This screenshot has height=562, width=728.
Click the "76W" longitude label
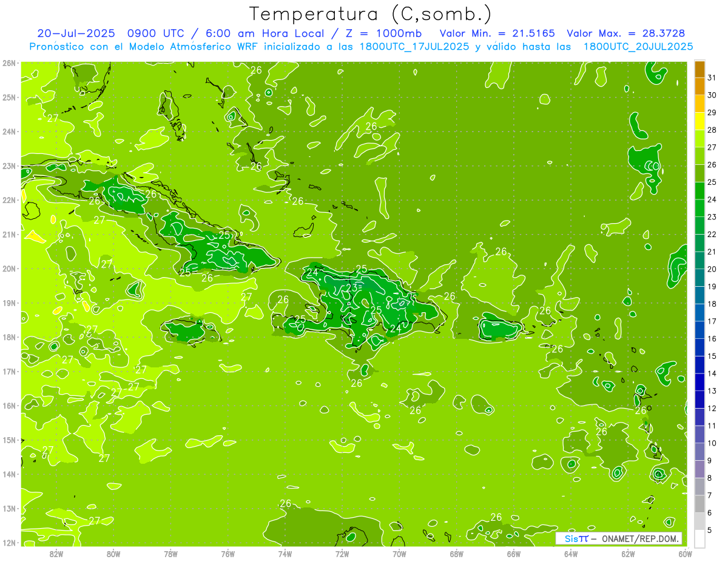coord(228,554)
